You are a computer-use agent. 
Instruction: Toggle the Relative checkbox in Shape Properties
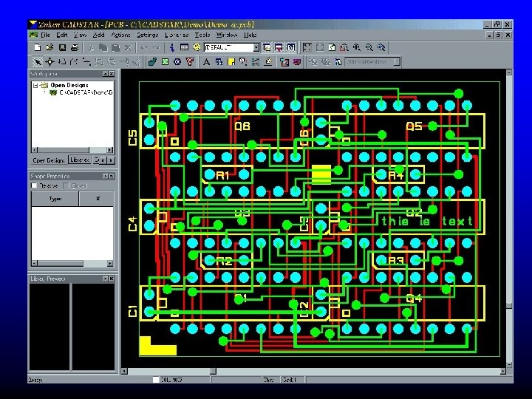[34, 185]
